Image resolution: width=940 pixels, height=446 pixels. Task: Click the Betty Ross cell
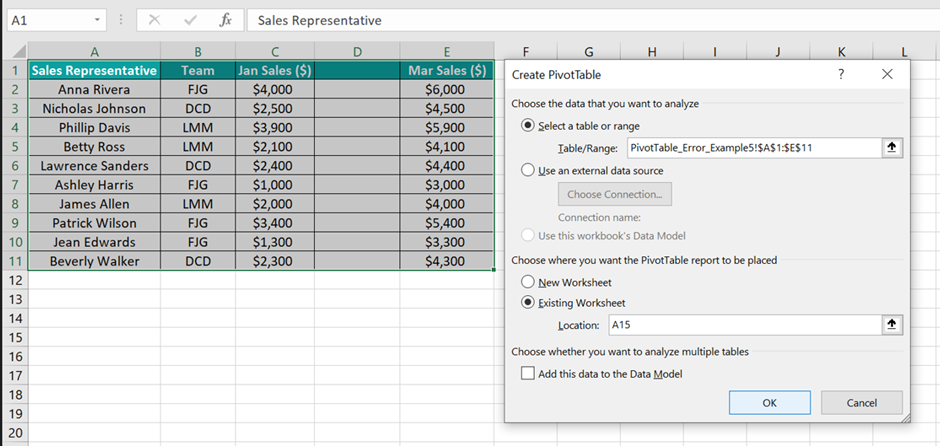[x=94, y=147]
